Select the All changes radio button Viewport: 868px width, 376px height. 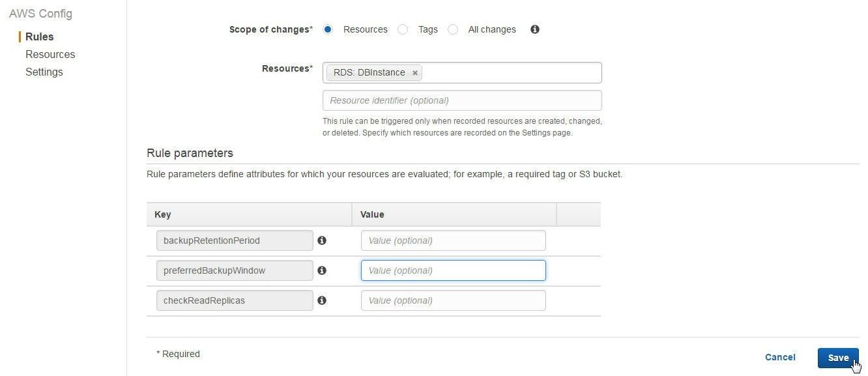[x=453, y=29]
